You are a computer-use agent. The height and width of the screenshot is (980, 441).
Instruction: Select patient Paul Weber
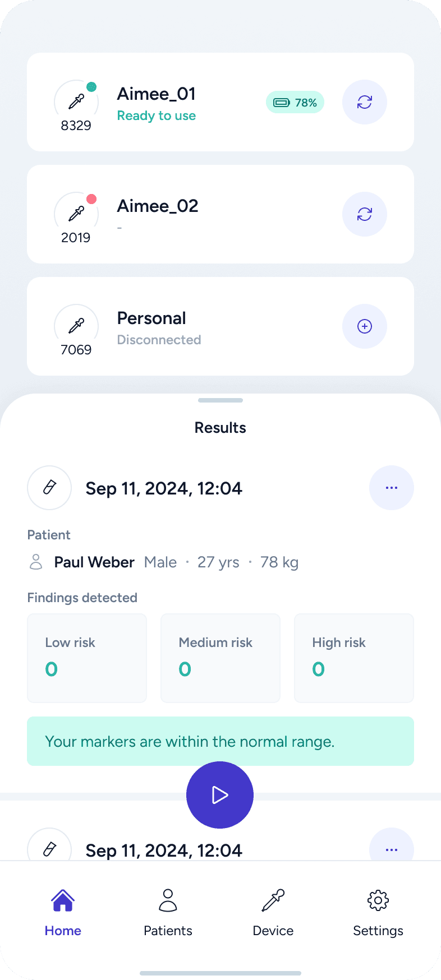[x=94, y=562]
